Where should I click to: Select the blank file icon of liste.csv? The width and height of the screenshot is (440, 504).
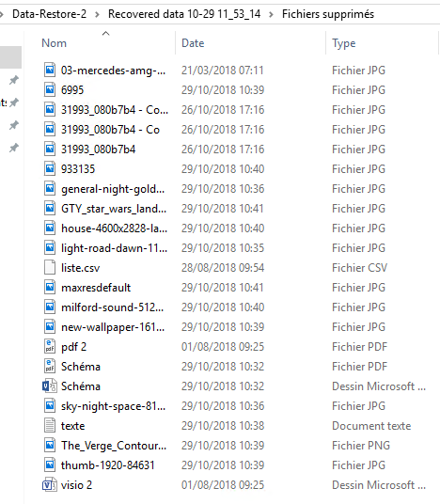coord(50,267)
